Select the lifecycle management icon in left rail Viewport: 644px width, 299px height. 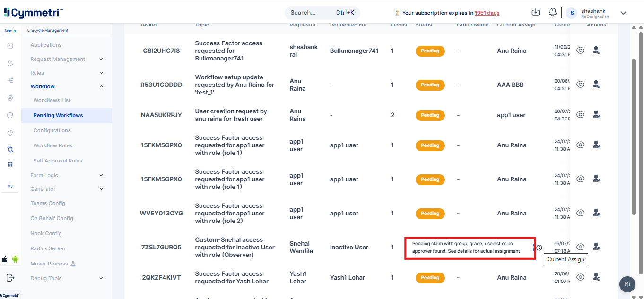click(10, 149)
